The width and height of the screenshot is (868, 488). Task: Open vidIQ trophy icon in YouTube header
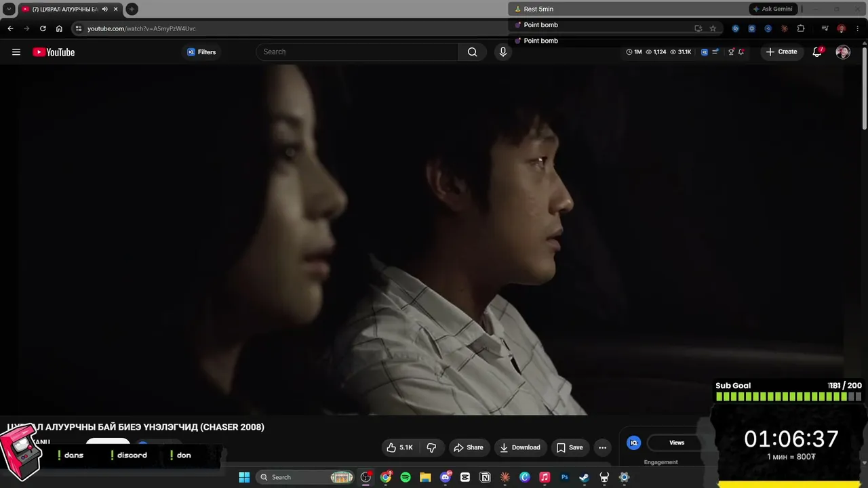coord(731,52)
